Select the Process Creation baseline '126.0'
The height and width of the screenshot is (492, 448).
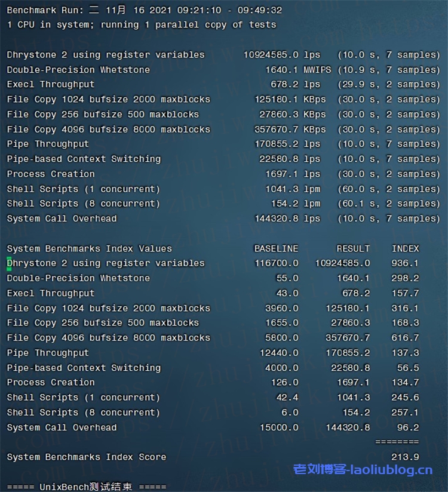(284, 383)
